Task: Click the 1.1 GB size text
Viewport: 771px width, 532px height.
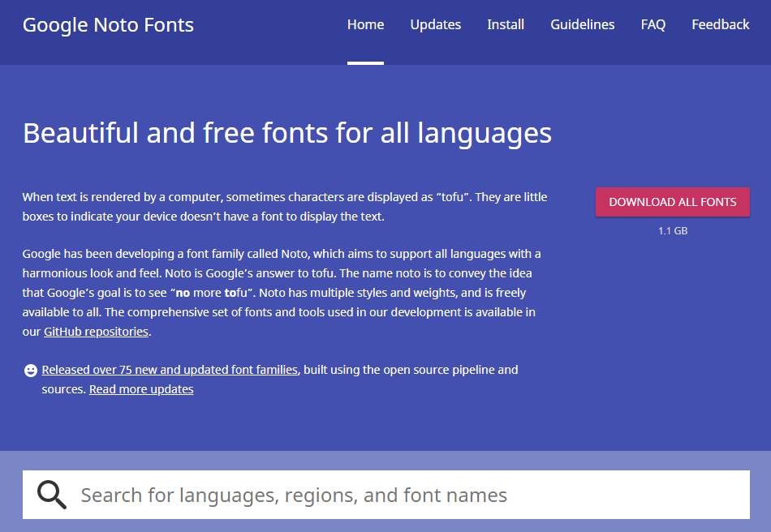Action: pyautogui.click(x=673, y=230)
